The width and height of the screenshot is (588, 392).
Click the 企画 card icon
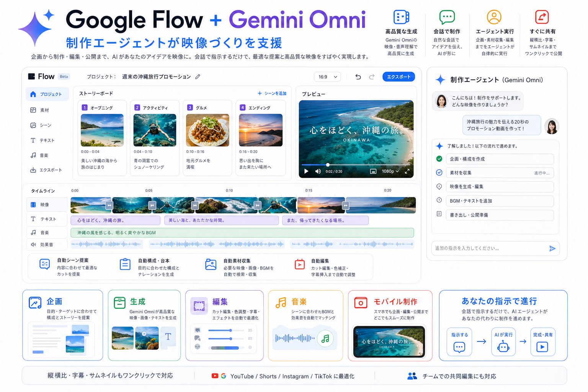click(x=35, y=303)
